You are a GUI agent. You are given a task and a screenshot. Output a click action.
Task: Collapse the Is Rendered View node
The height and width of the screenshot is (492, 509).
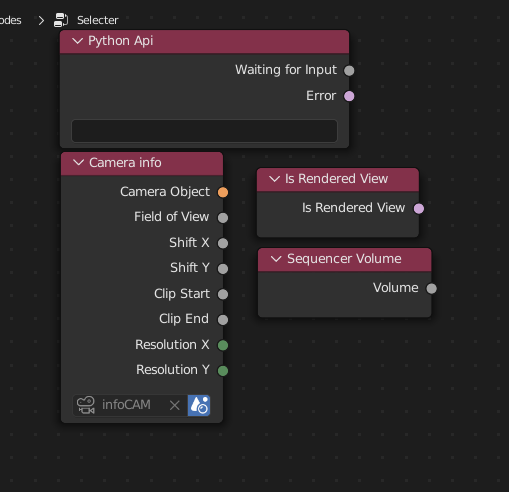(275, 179)
